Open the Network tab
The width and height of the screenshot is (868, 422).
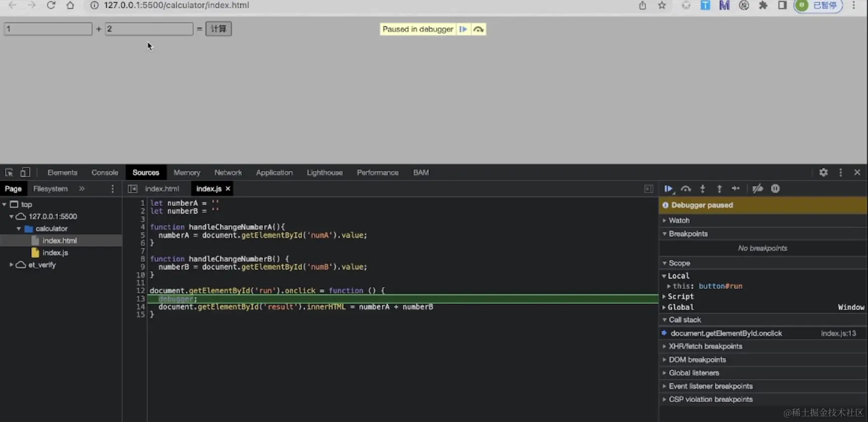(228, 173)
